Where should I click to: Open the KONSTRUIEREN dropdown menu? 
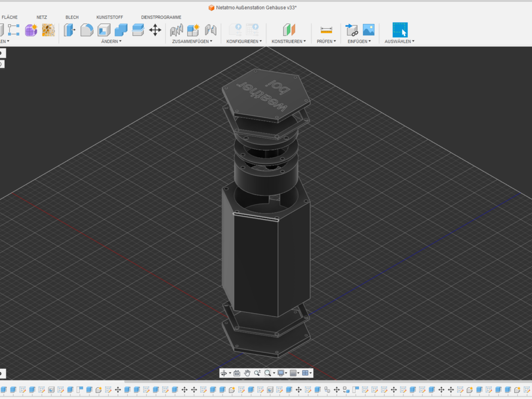[x=289, y=41]
